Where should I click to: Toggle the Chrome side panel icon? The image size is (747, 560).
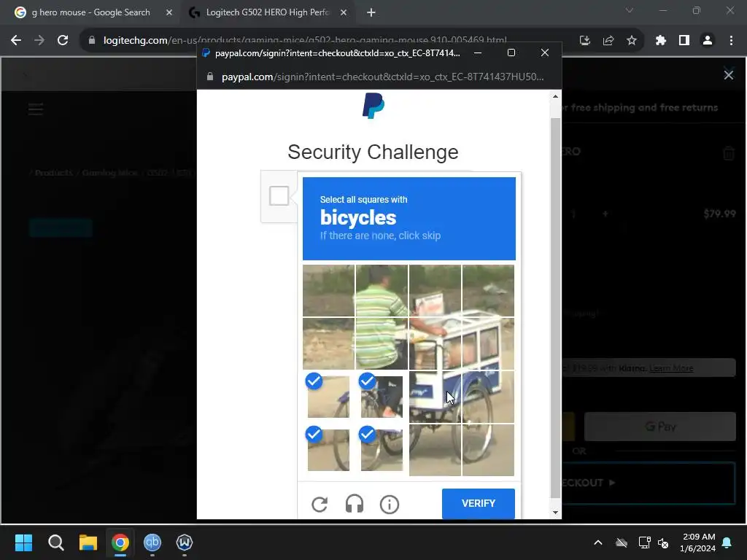(684, 41)
